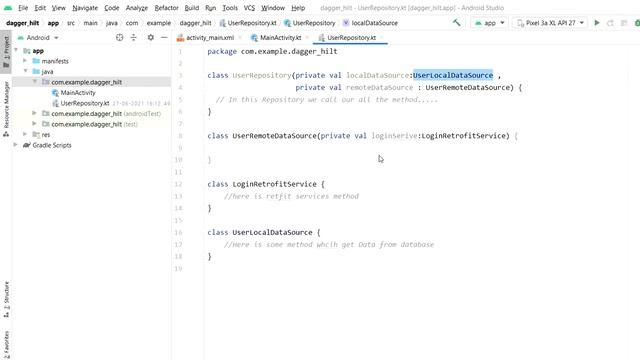Open the Help menu
640x360 pixels.
298,8
